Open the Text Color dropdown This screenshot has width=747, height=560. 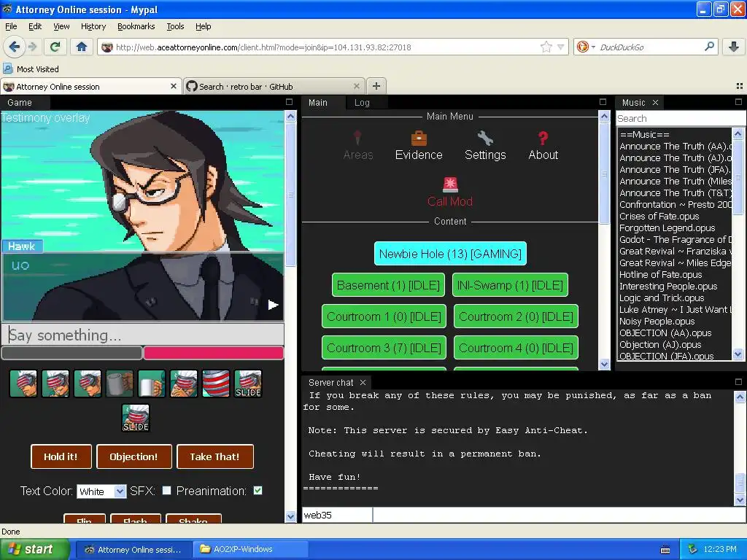click(101, 491)
